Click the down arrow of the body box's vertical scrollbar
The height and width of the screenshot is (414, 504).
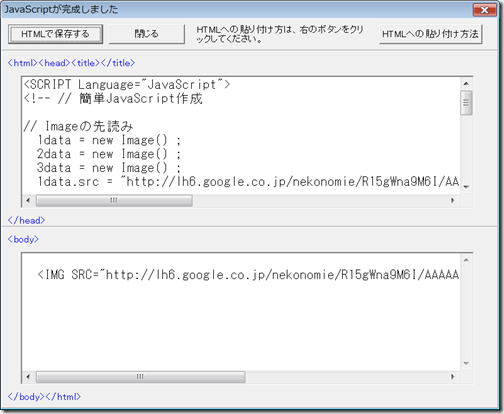coord(466,363)
